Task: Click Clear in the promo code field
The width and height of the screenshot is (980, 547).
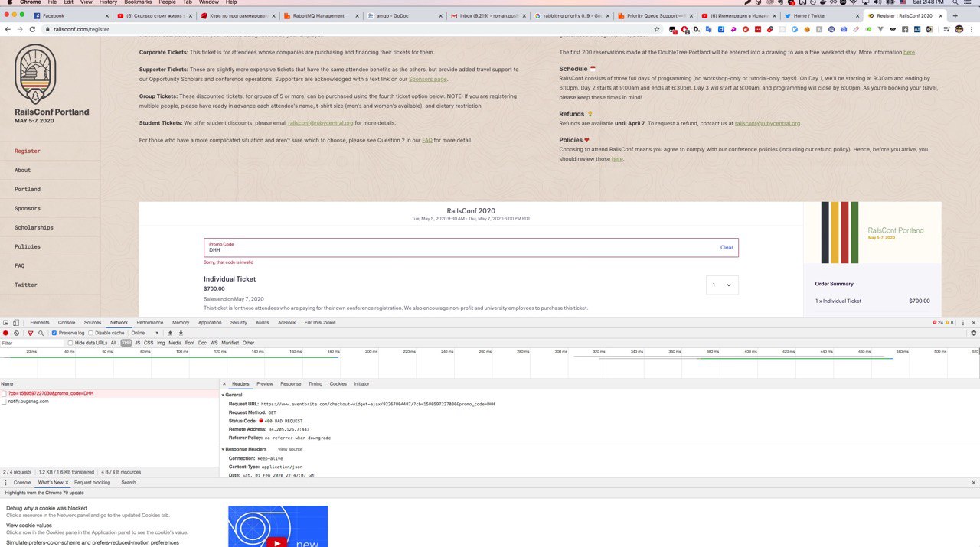Action: coord(727,247)
